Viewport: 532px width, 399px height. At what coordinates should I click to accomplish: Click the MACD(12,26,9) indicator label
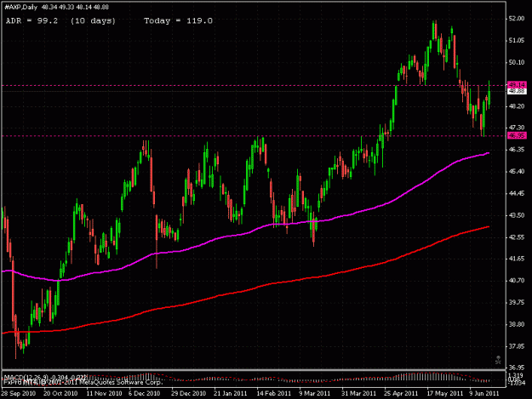point(45,377)
